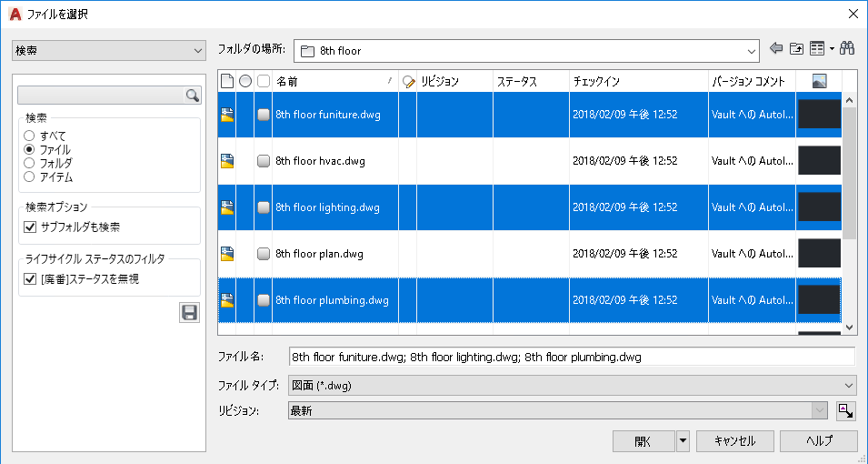Click check-in date of 8th floor hvac.dwg
This screenshot has width=868, height=464.
(625, 161)
